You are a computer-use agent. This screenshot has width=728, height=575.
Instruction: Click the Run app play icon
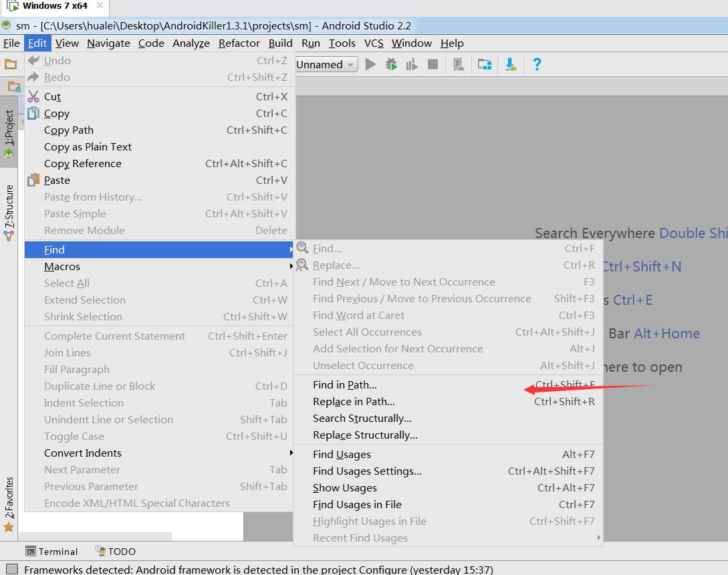click(x=370, y=64)
